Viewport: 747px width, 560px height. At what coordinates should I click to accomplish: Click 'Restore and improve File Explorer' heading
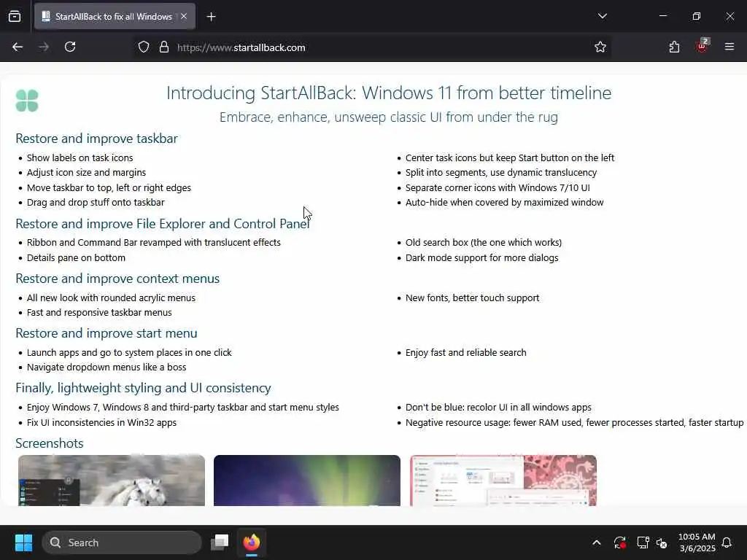point(163,224)
